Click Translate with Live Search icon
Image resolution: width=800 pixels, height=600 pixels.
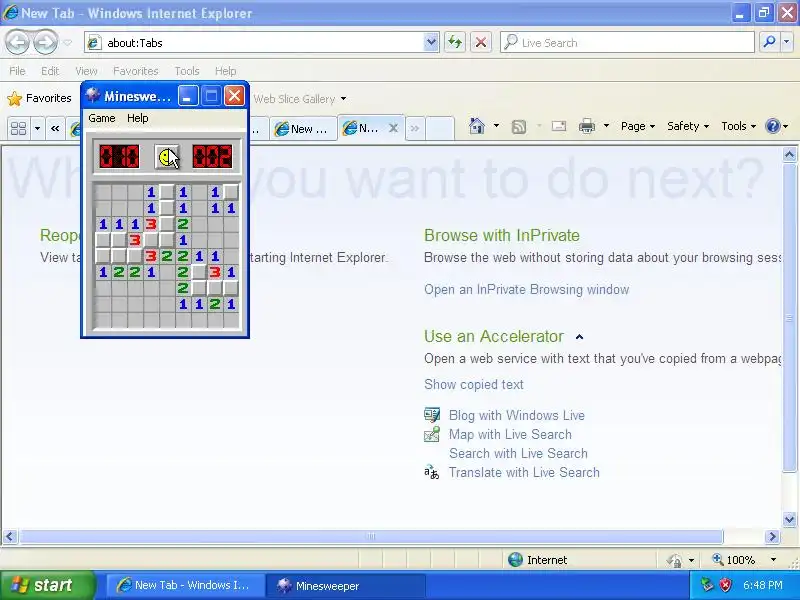(432, 472)
